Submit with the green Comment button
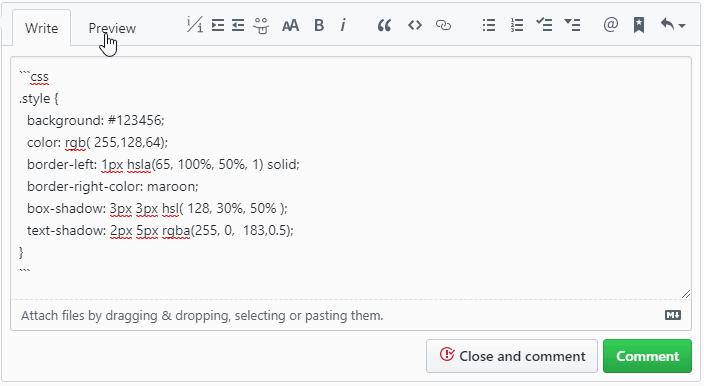704x386 pixels. pyautogui.click(x=647, y=356)
